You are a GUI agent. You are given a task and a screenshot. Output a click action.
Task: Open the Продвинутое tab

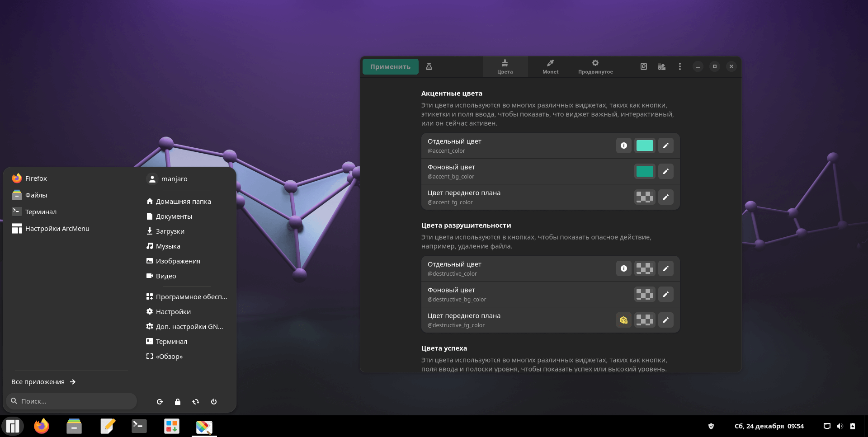(595, 66)
